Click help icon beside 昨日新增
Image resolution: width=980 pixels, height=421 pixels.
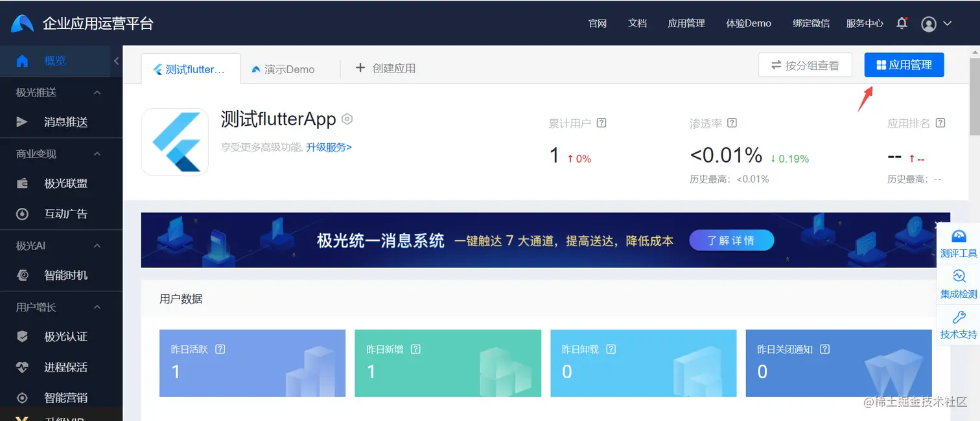[416, 349]
